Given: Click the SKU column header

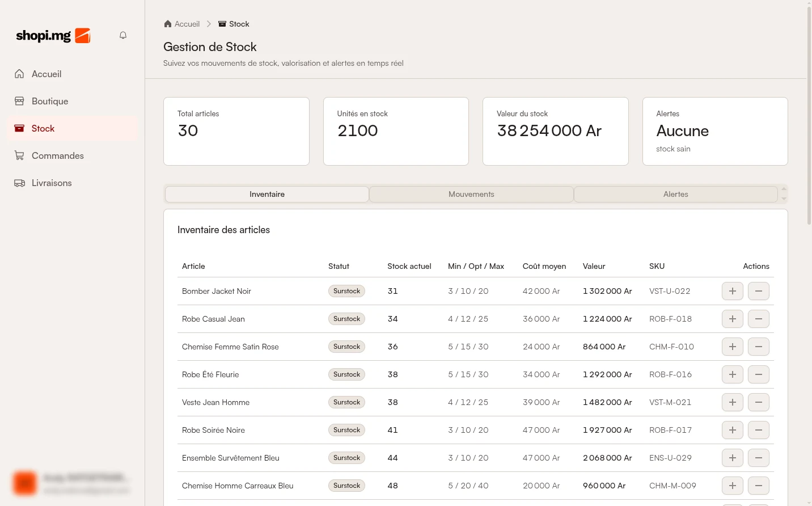Looking at the screenshot, I should click(x=657, y=266).
